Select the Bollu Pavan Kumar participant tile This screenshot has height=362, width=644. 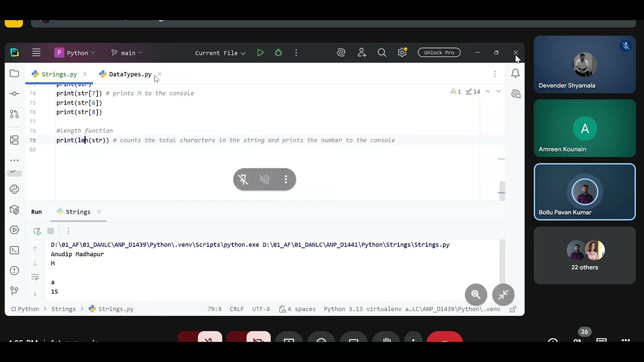[585, 192]
